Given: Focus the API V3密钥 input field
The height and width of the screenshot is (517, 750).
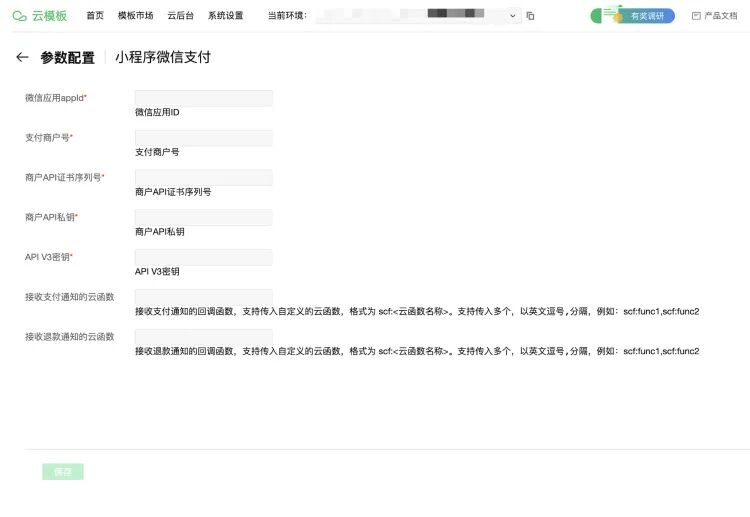Looking at the screenshot, I should pyautogui.click(x=204, y=257).
